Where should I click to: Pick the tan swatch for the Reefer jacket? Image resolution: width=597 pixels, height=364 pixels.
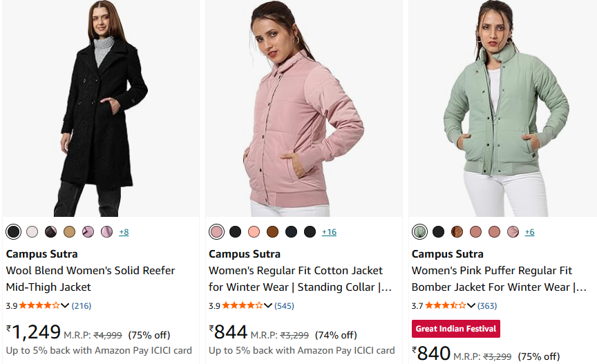coord(69,231)
